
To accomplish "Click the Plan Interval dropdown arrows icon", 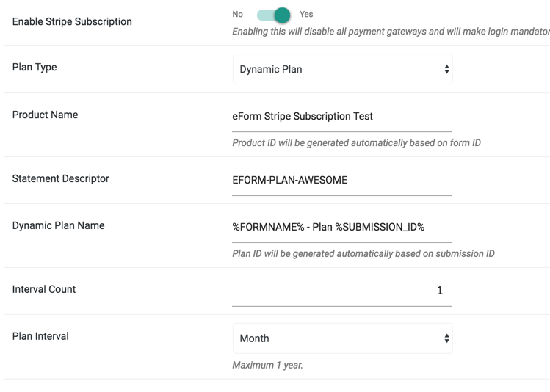I will click(x=446, y=338).
